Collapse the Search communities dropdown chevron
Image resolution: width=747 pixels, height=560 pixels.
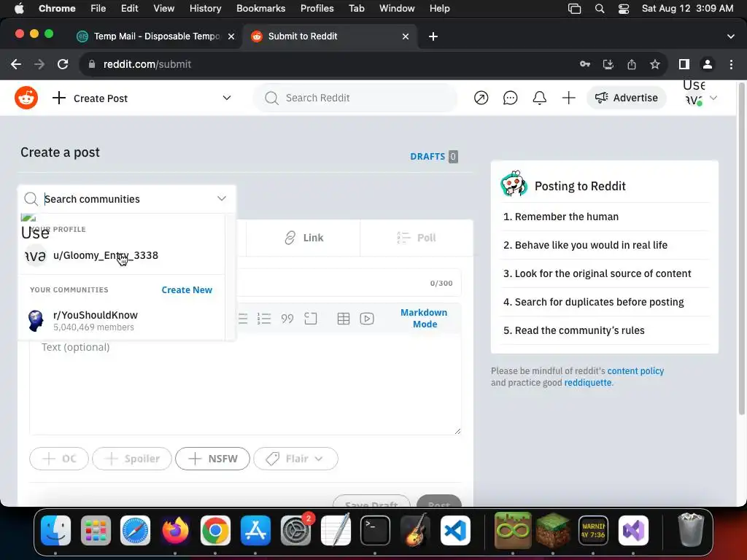click(x=222, y=198)
